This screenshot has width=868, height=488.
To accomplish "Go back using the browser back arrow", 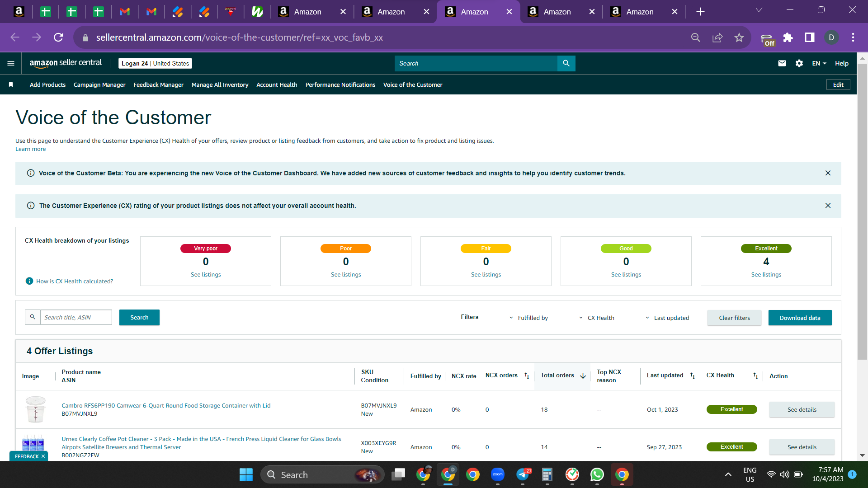I will [15, 38].
